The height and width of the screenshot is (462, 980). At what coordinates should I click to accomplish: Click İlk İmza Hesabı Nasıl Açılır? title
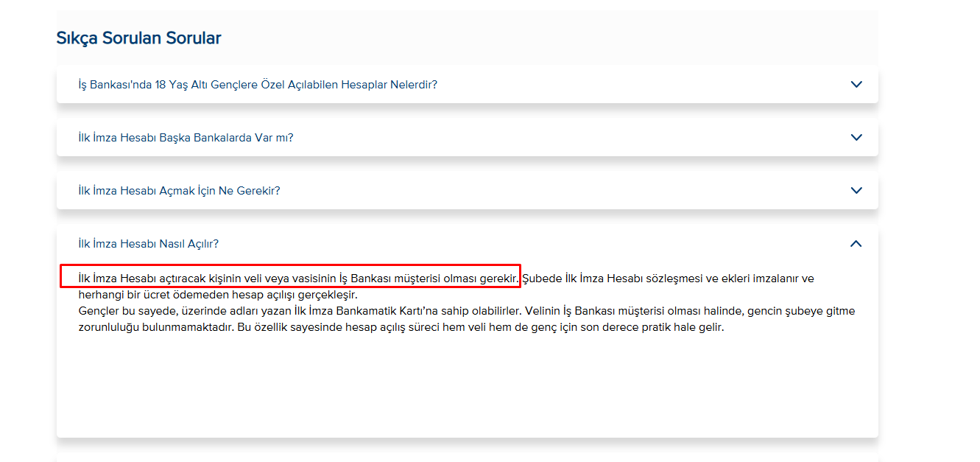149,244
